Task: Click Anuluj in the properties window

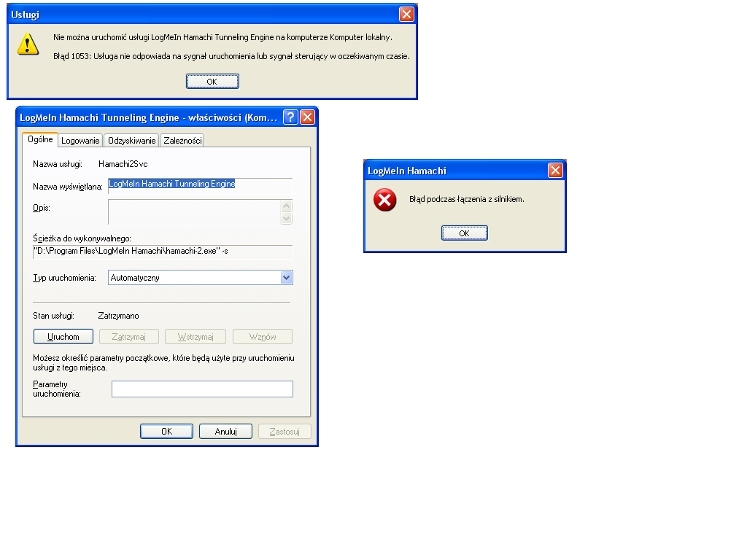Action: (x=226, y=432)
